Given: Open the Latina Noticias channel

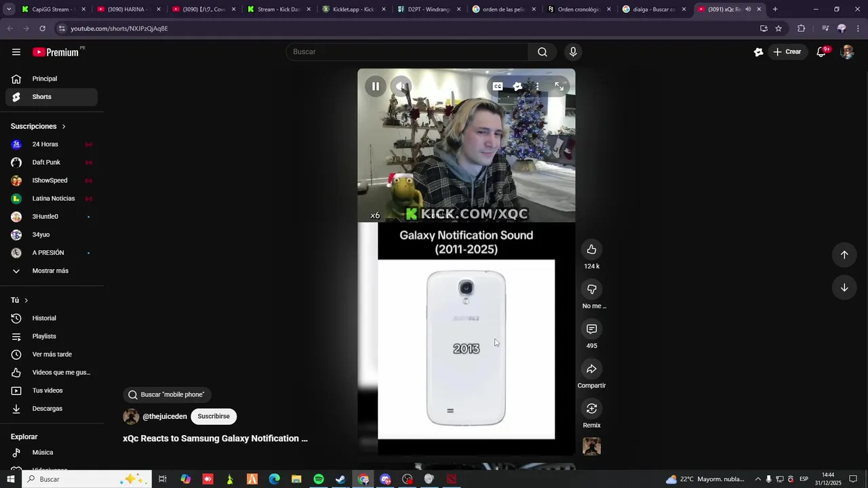Looking at the screenshot, I should click(x=52, y=199).
